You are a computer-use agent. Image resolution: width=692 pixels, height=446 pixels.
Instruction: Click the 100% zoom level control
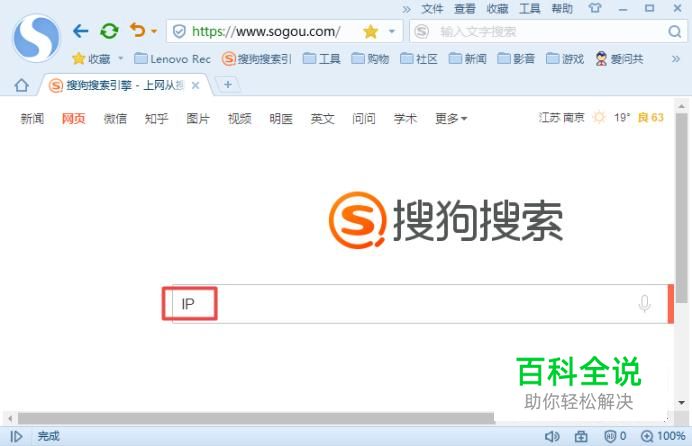click(663, 436)
